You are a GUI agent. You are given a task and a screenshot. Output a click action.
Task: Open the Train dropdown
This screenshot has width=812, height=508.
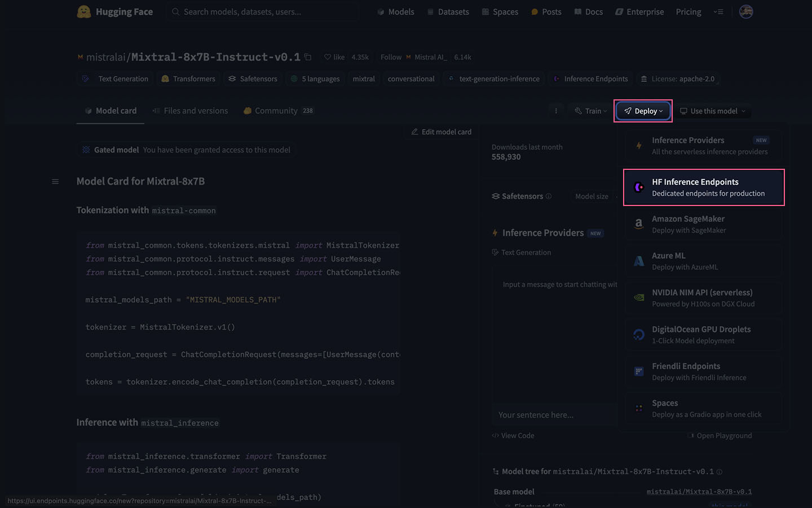pos(590,111)
